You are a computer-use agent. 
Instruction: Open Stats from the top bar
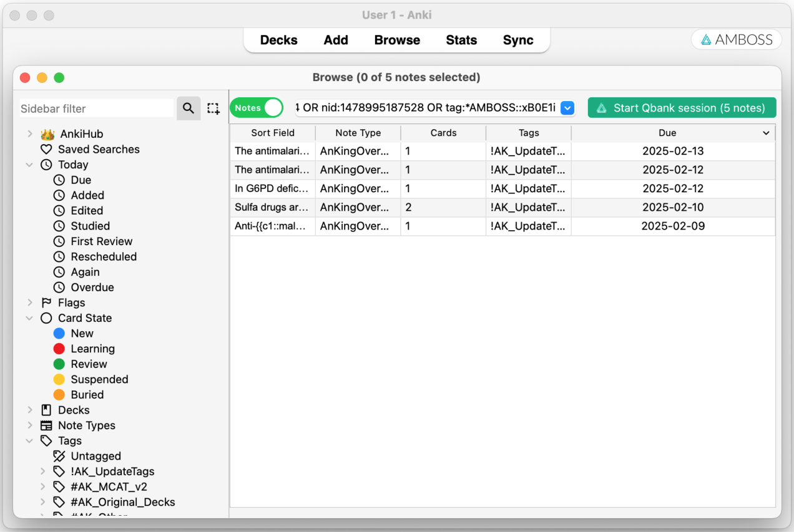pyautogui.click(x=461, y=40)
